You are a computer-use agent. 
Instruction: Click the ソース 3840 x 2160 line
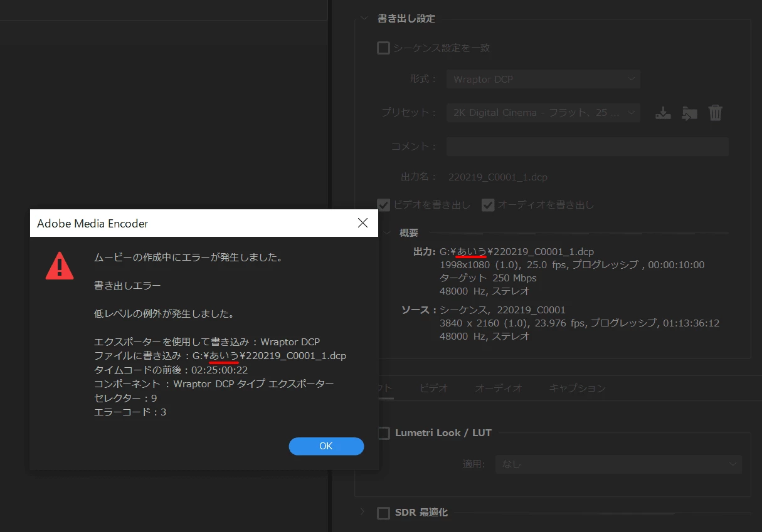click(x=579, y=323)
